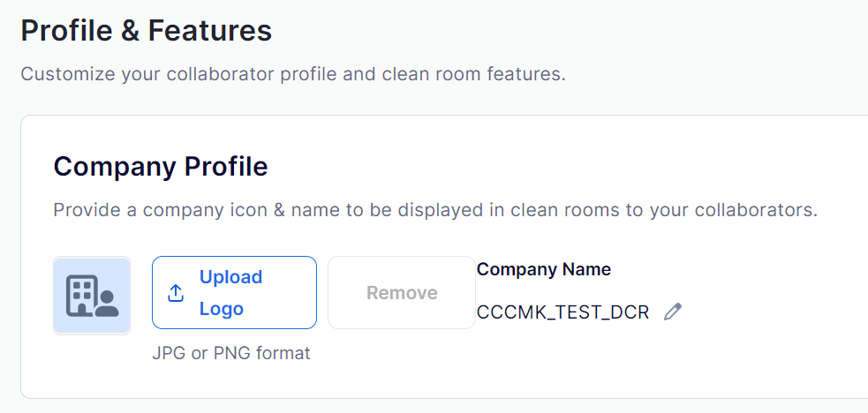Click the Company Profile section heading
Viewport: 868px width, 413px height.
161,167
